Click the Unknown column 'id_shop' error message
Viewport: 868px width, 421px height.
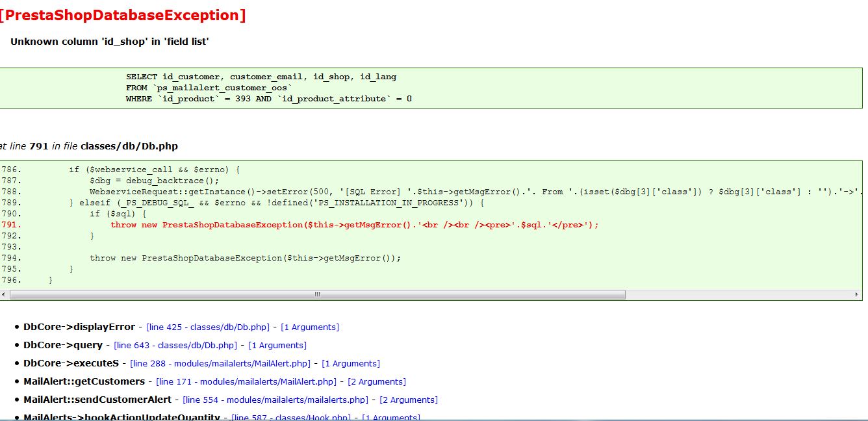click(109, 42)
